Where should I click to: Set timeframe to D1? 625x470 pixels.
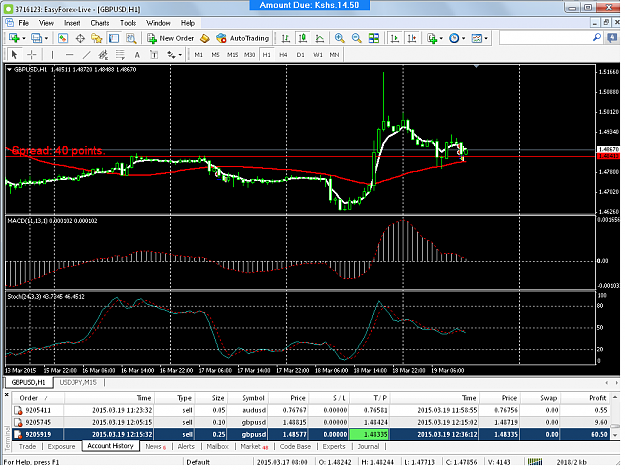click(x=301, y=55)
